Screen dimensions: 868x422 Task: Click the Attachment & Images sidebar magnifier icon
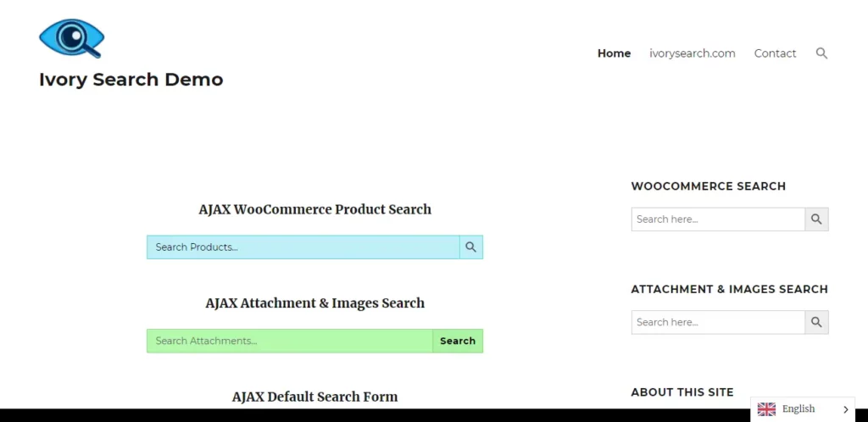(x=816, y=322)
